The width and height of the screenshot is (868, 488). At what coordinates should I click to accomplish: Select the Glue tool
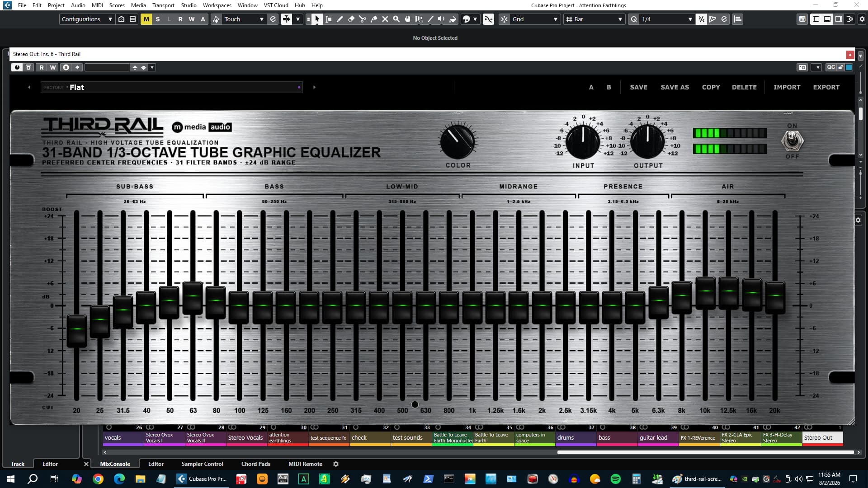(374, 19)
